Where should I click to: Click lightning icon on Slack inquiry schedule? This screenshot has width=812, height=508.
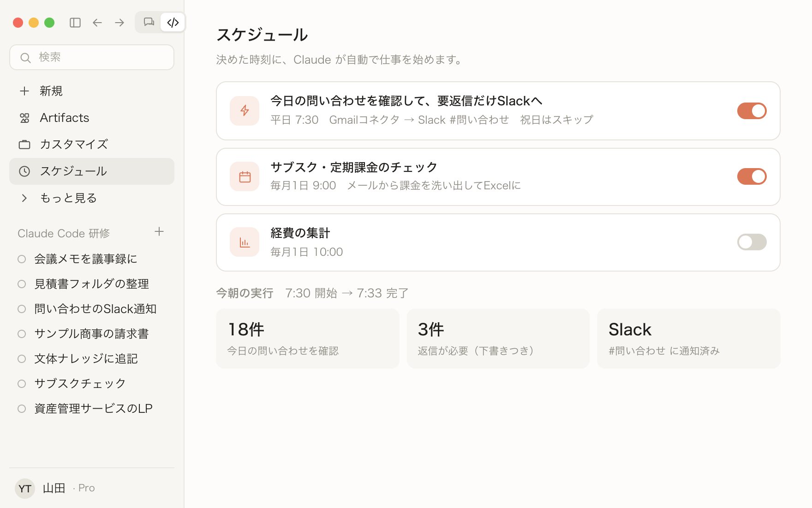[245, 111]
